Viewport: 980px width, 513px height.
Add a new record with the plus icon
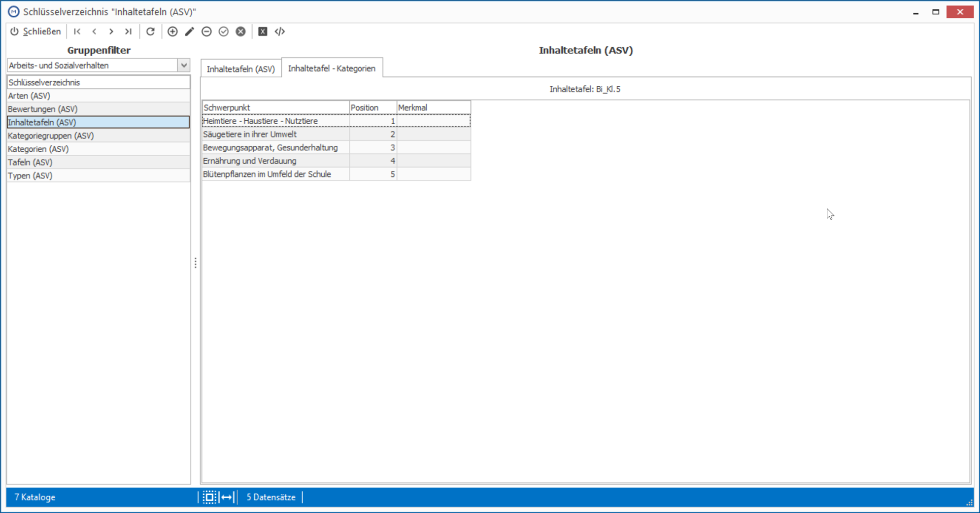pos(172,32)
